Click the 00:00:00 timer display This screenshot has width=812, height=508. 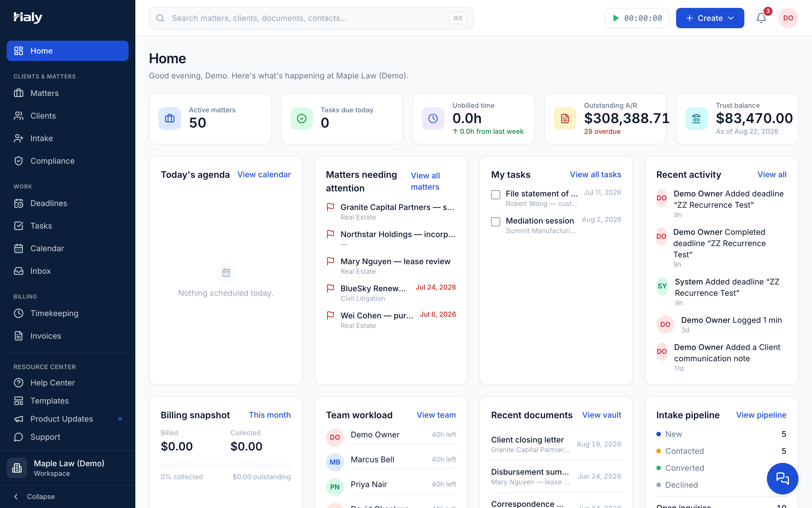[x=643, y=18]
